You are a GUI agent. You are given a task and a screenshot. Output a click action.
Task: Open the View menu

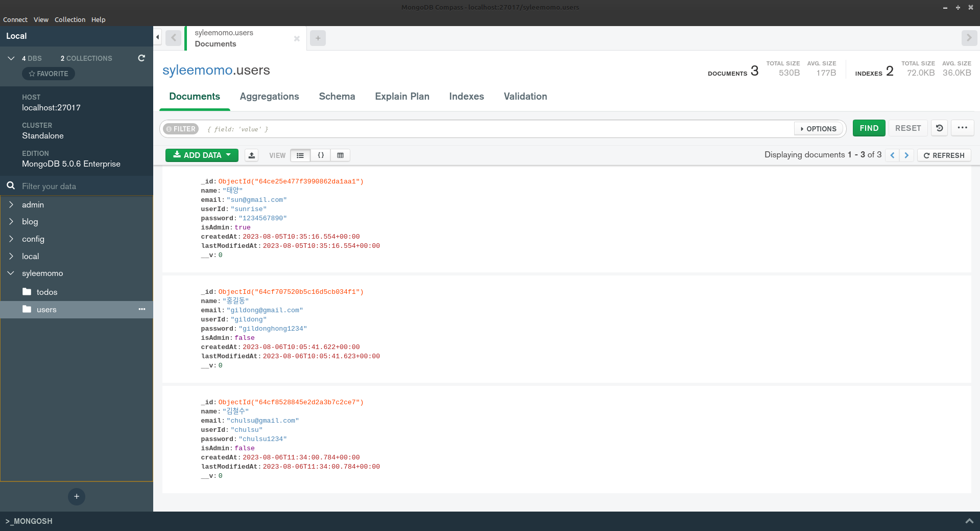pyautogui.click(x=41, y=19)
